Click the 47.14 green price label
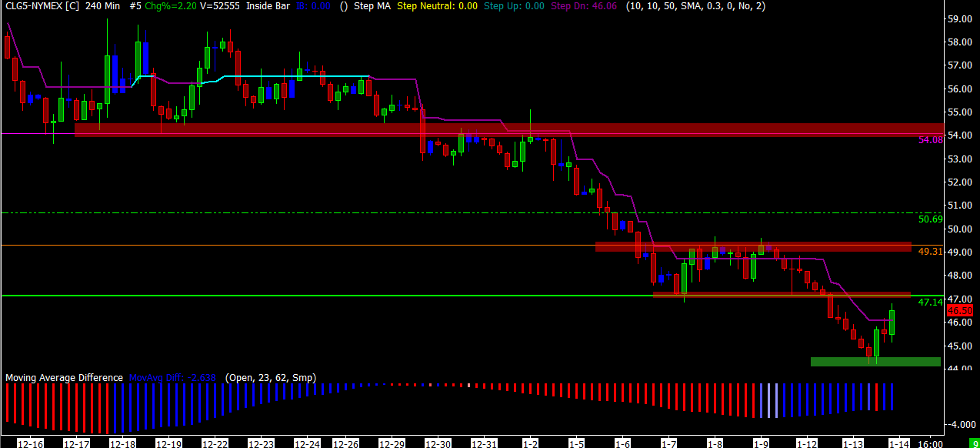 pos(930,303)
